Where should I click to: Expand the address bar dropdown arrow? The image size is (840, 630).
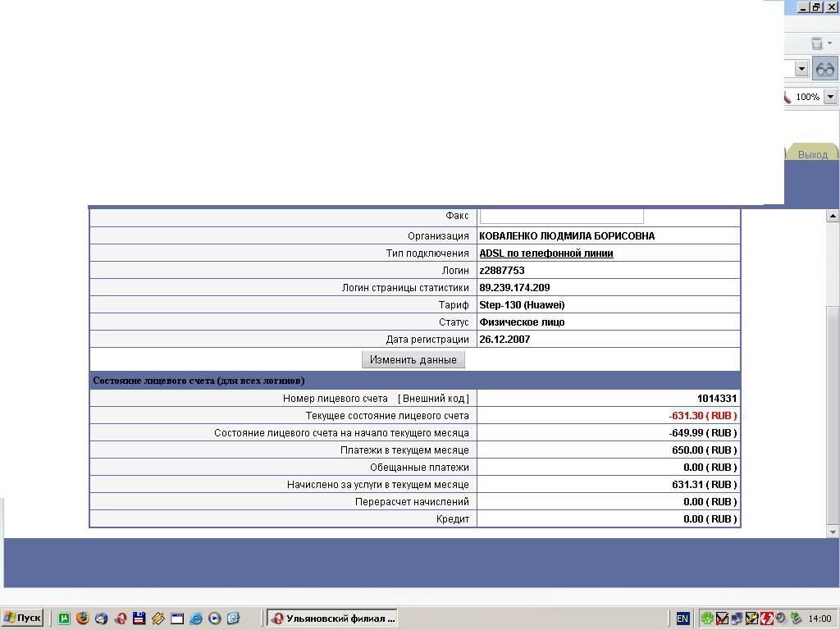coord(801,70)
